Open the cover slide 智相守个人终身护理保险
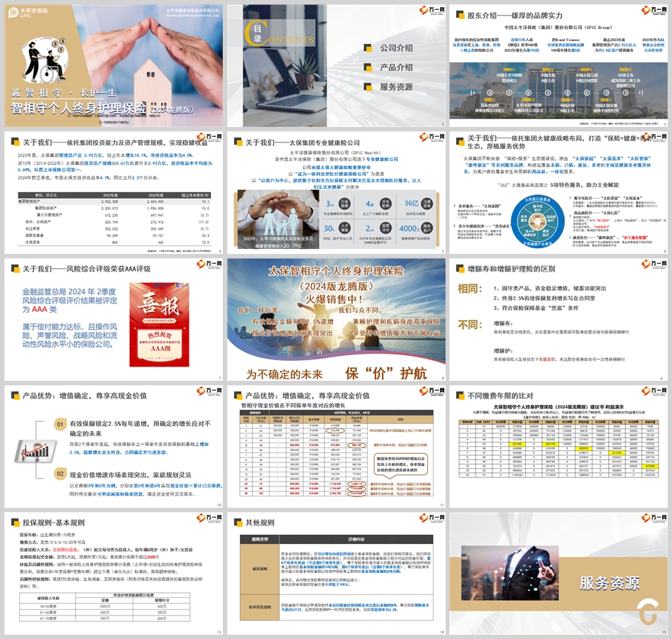 pos(114,65)
